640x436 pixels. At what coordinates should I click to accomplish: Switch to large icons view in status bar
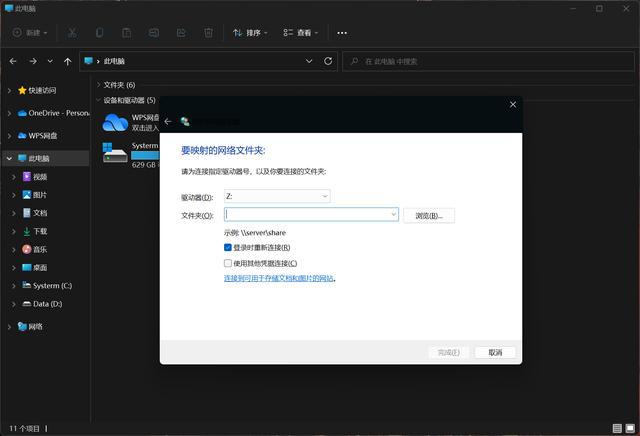coord(630,428)
